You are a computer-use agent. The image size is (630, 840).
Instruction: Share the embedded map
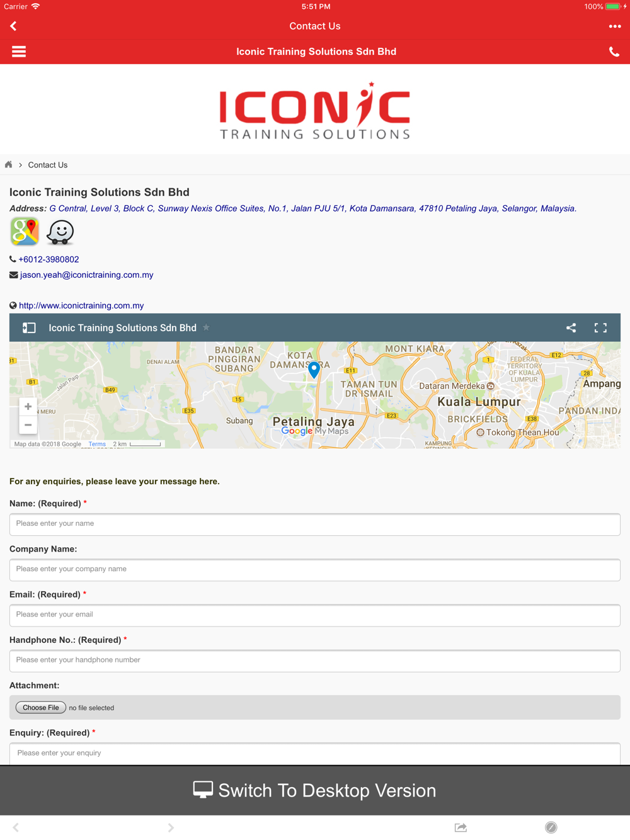coord(571,327)
